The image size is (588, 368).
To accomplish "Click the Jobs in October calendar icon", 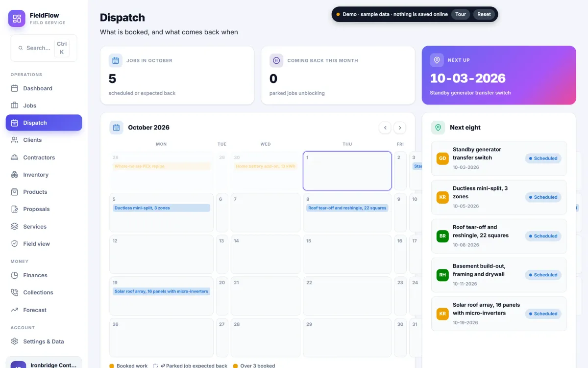I will click(116, 60).
